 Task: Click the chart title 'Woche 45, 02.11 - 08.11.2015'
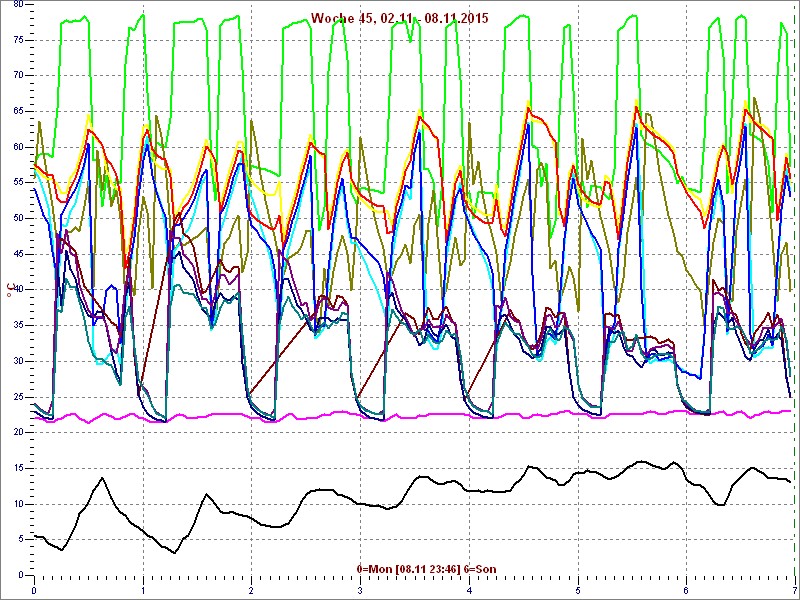399,18
